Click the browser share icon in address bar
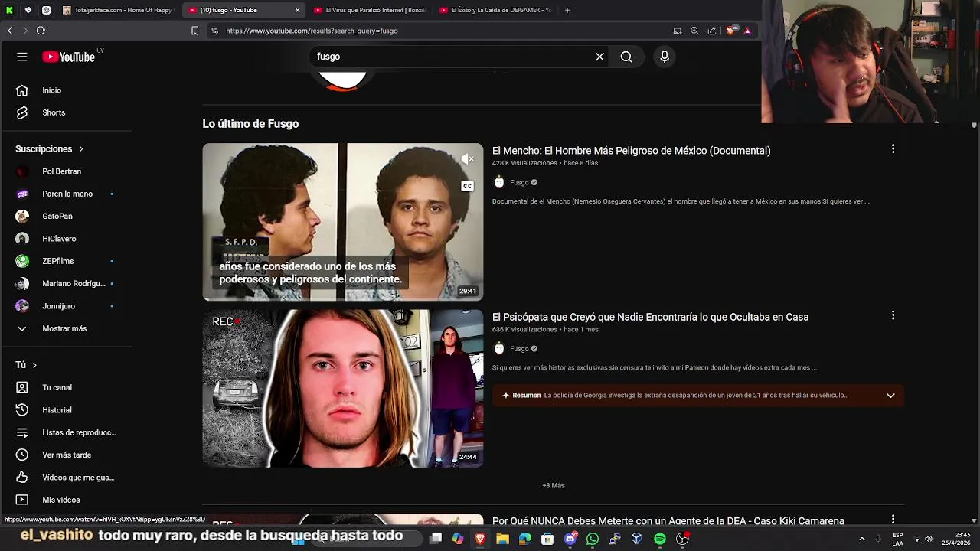The image size is (980, 551). pos(712,31)
